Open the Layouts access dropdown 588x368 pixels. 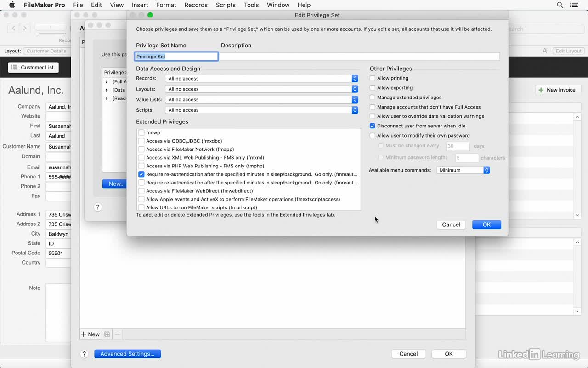point(261,89)
